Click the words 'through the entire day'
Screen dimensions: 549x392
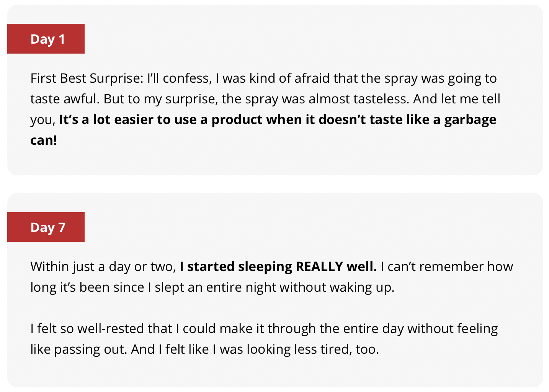[335, 328]
